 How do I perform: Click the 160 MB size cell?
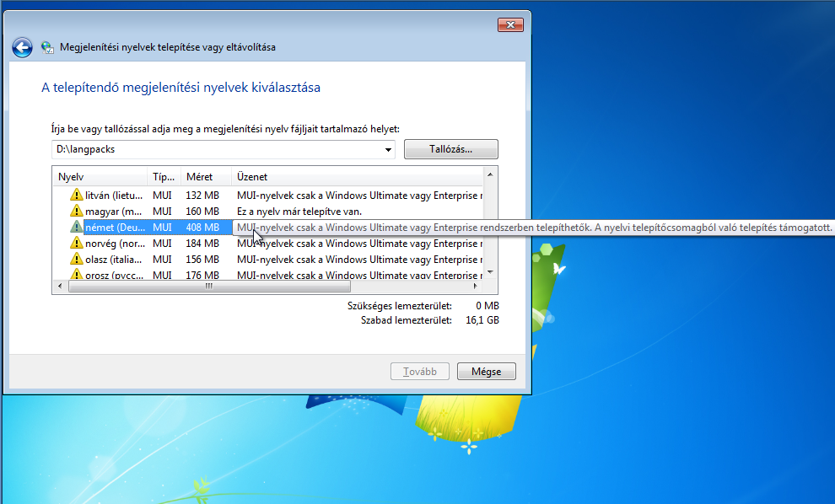pyautogui.click(x=202, y=212)
